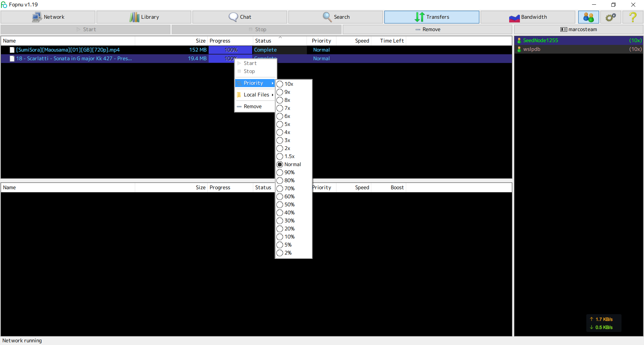This screenshot has height=345, width=644.
Task: Select the 1.5x priority radio button
Action: point(280,156)
